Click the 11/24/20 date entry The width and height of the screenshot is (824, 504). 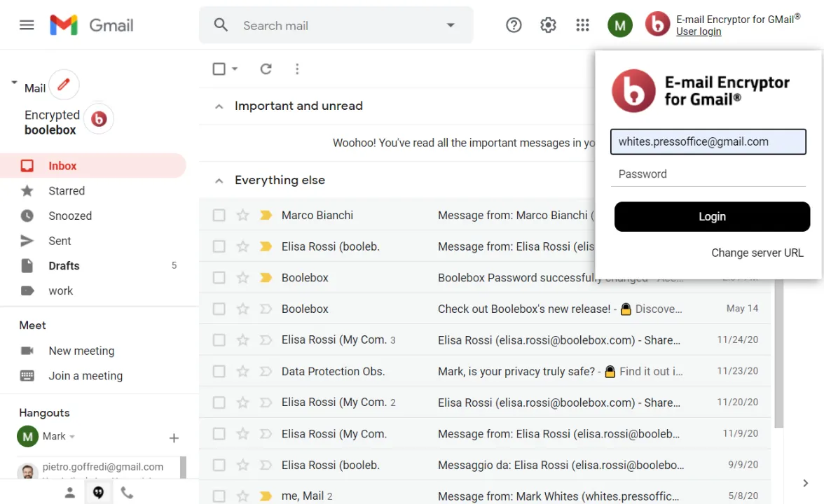(737, 339)
